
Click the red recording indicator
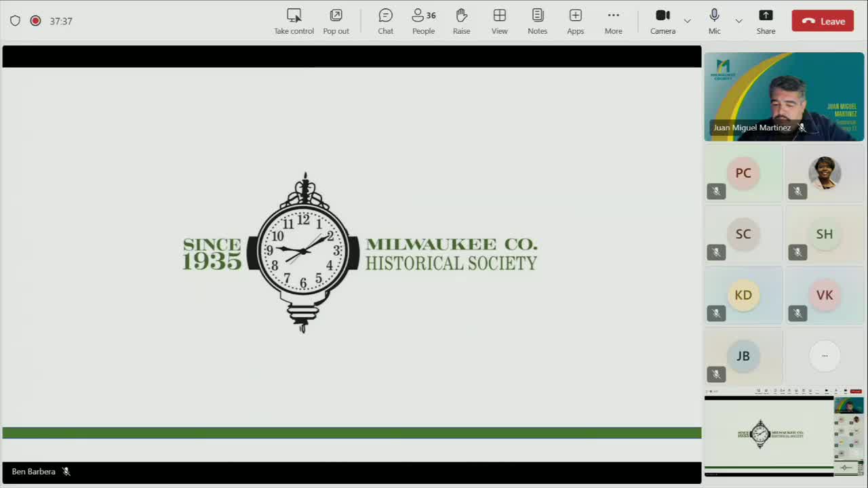[35, 21]
